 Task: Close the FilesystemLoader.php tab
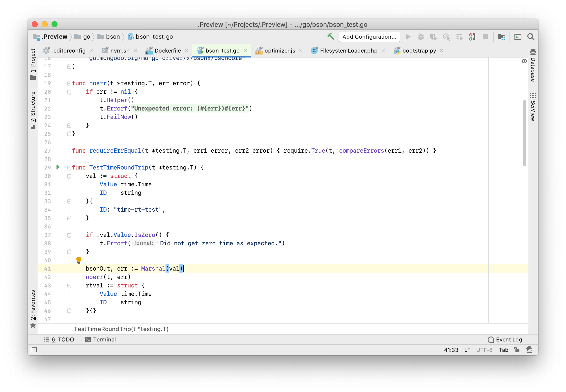[383, 51]
